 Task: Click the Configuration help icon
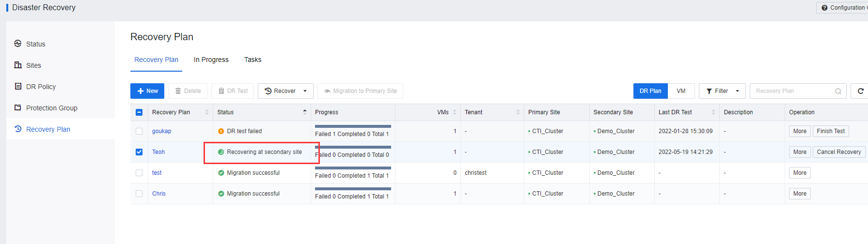[x=824, y=8]
